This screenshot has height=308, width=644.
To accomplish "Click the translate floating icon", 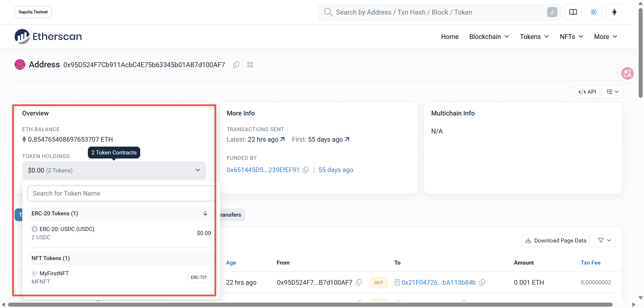I will (x=627, y=74).
